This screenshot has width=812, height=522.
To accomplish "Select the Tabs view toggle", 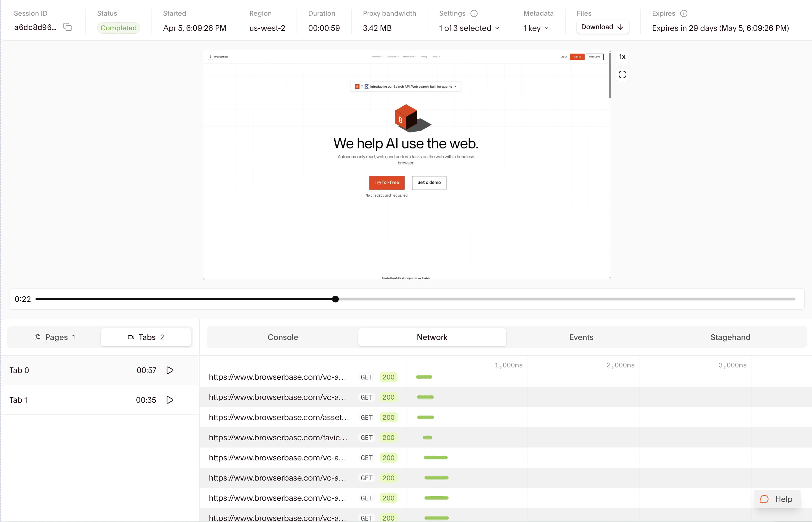I will tap(146, 337).
